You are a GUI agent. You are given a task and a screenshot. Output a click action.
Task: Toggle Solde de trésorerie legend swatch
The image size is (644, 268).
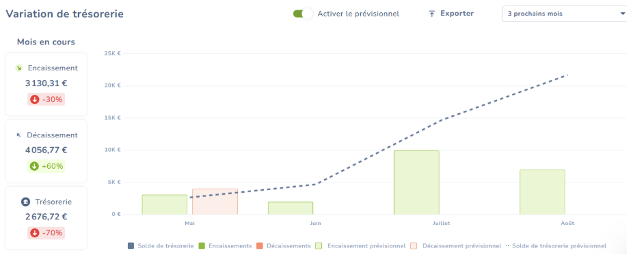(x=131, y=246)
